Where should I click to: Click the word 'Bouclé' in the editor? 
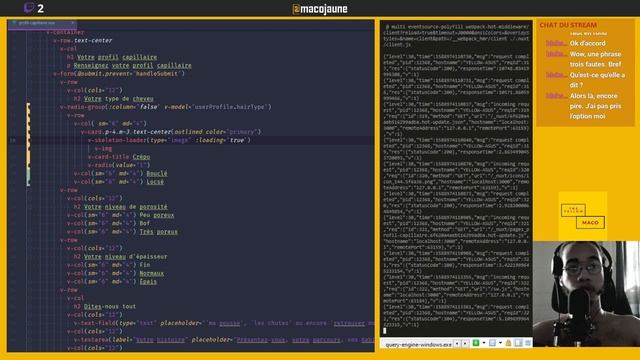(157, 173)
